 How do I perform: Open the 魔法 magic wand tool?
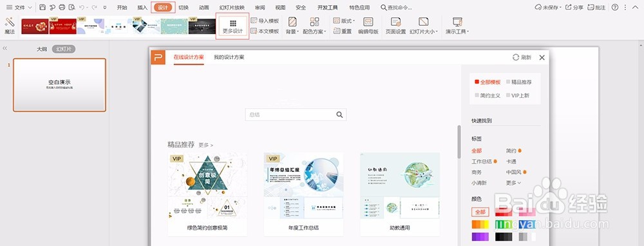[10, 26]
